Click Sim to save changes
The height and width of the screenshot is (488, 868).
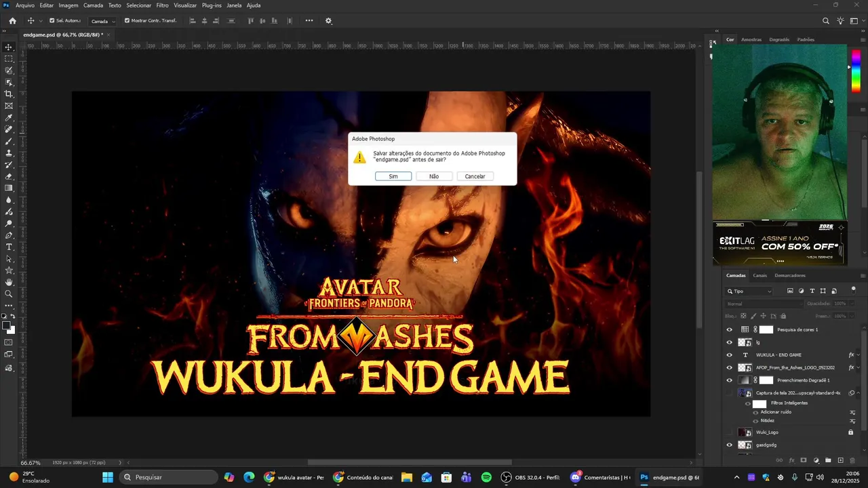[393, 176]
